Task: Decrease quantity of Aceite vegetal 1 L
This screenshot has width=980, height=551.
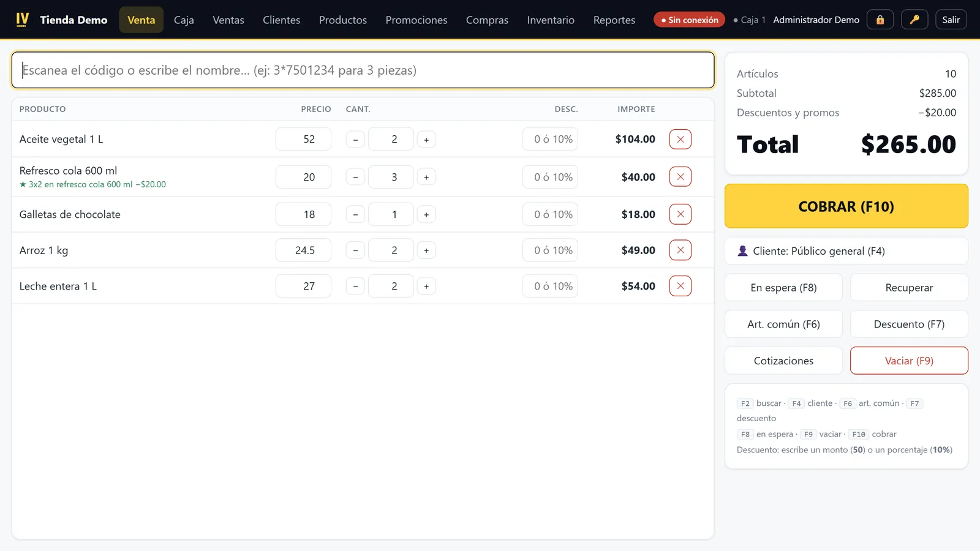Action: tap(355, 140)
